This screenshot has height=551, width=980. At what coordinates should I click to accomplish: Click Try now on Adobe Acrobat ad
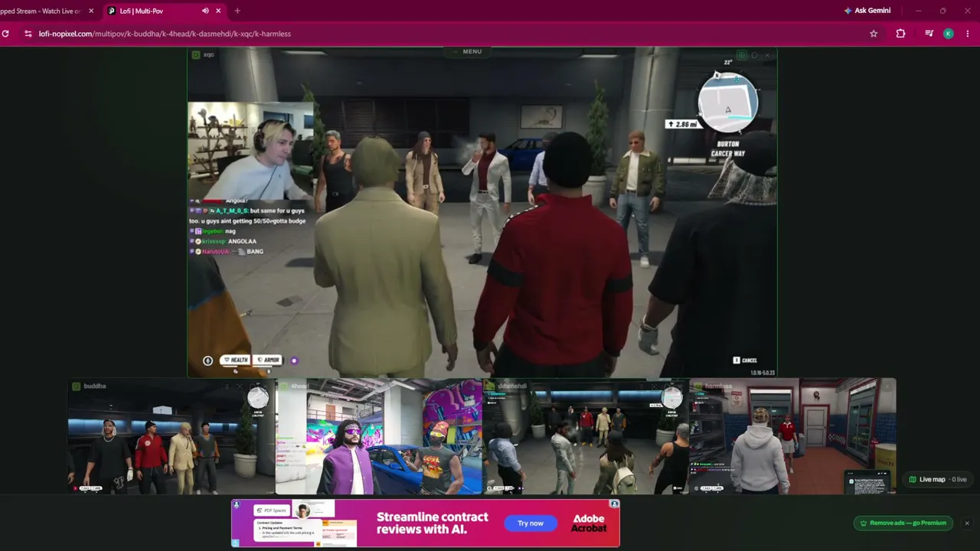pyautogui.click(x=531, y=523)
